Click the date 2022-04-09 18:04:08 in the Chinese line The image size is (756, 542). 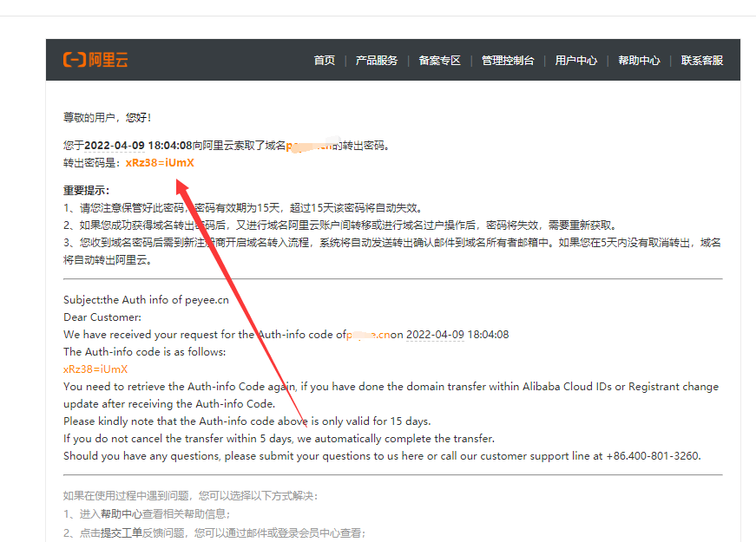138,146
